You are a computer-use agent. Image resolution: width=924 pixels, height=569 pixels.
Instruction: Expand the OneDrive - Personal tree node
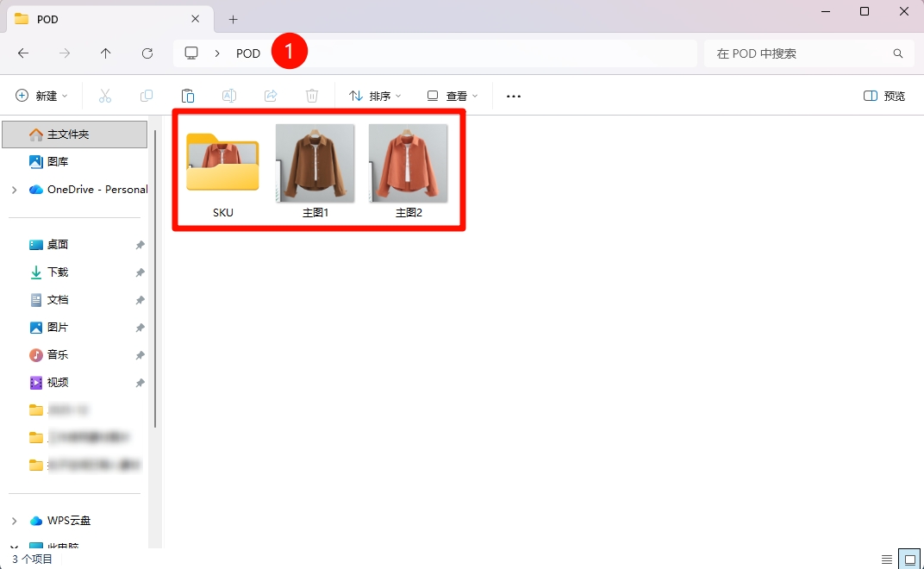pos(14,190)
